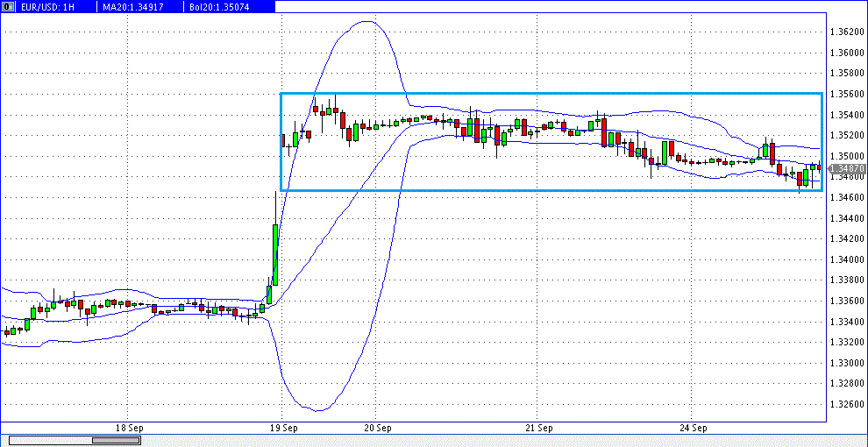The image size is (868, 447).
Task: Click the 1.36000 price level
Action: click(x=847, y=53)
